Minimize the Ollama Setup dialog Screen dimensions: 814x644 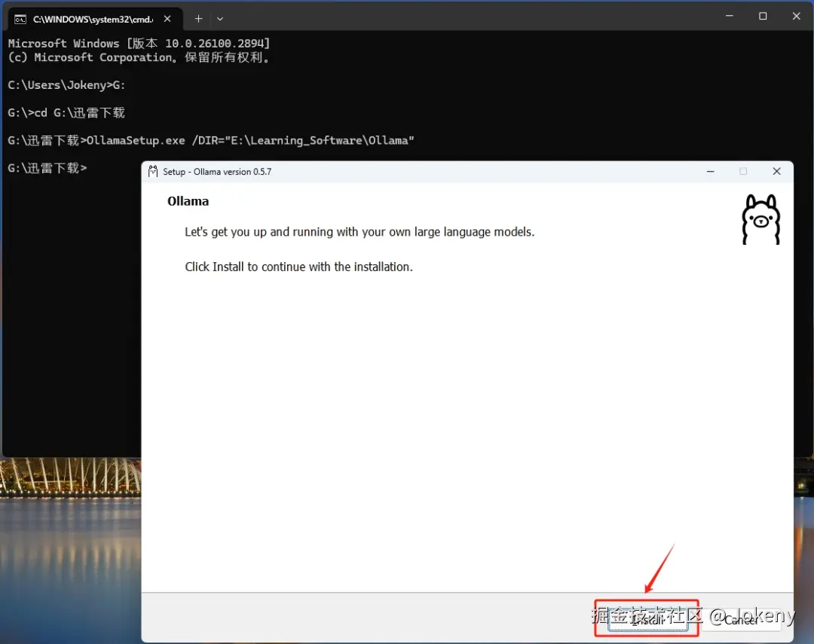710,171
